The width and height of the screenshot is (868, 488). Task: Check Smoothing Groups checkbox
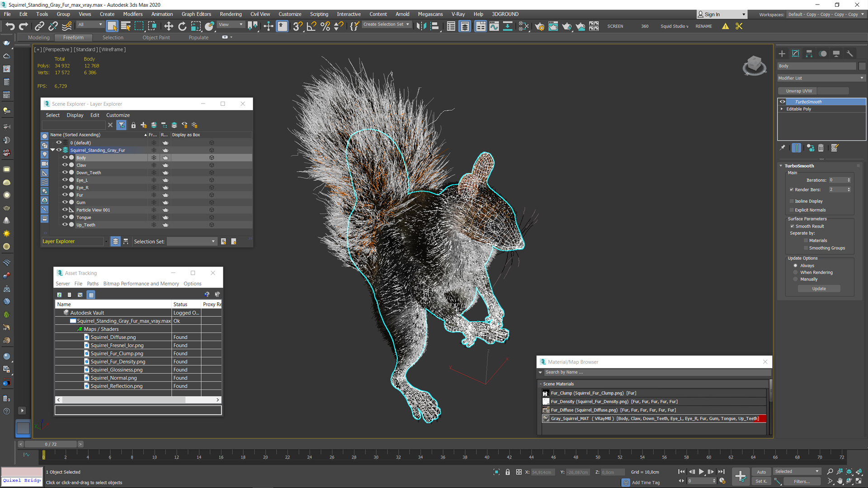[x=806, y=248]
